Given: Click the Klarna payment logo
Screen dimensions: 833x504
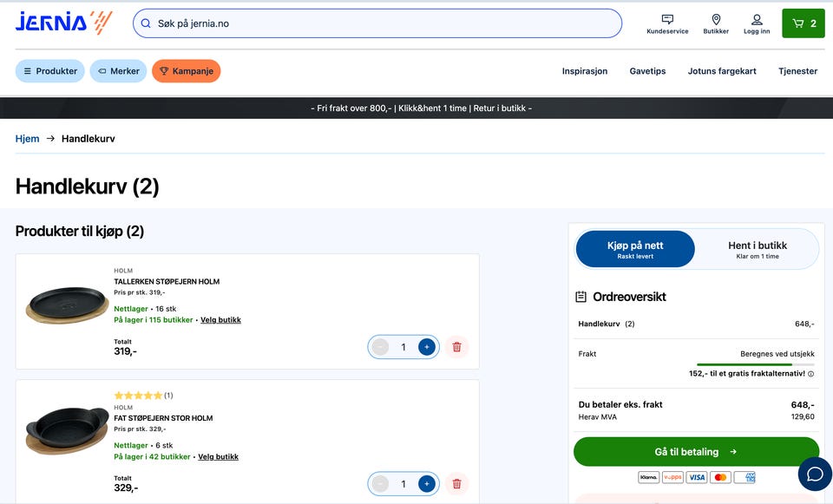Looking at the screenshot, I should (649, 477).
